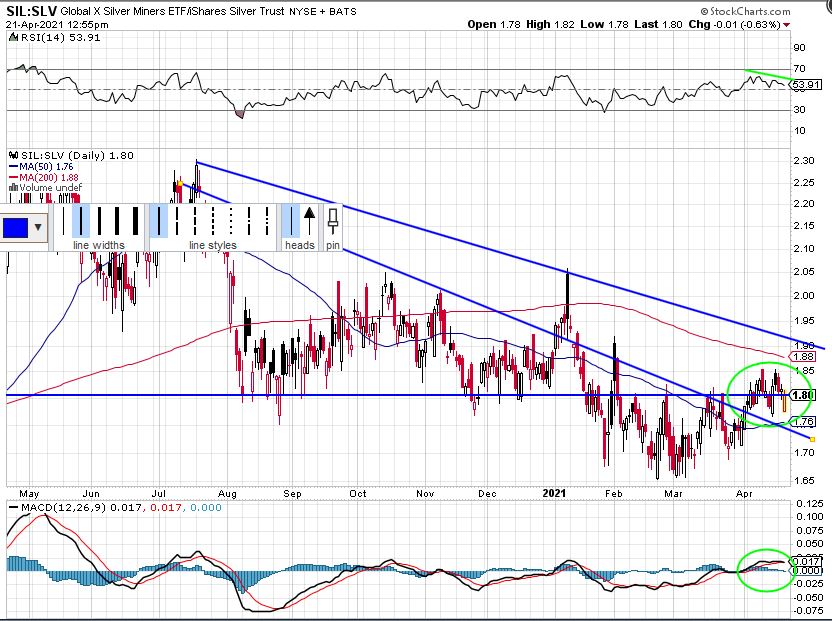Viewport: 832px width, 621px height.
Task: Select the solid line style
Action: 159,221
